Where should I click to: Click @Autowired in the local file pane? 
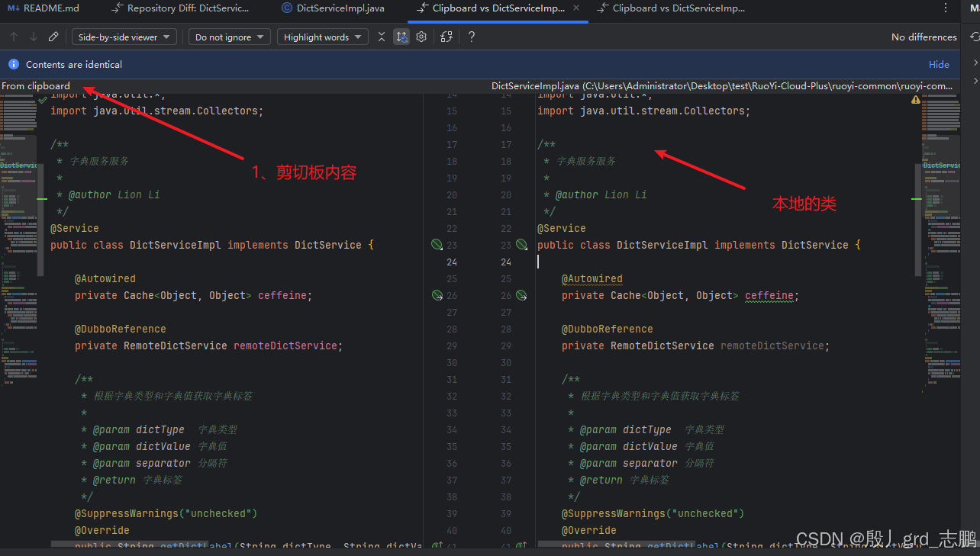(592, 278)
